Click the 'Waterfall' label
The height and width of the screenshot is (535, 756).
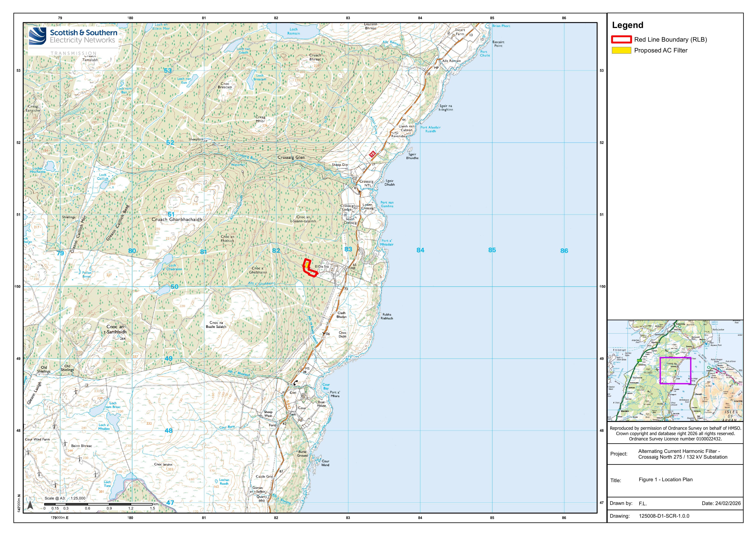238,165
